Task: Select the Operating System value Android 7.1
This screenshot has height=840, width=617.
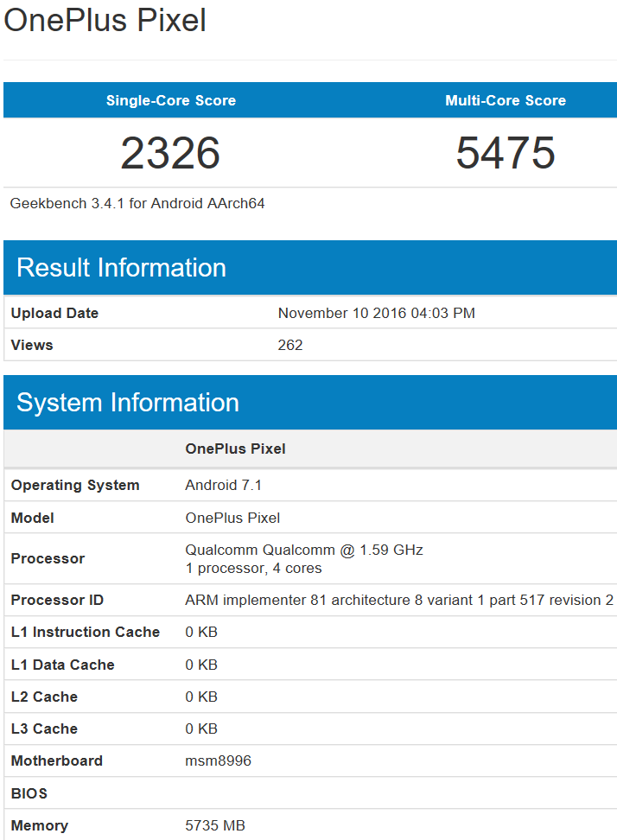Action: pyautogui.click(x=223, y=485)
